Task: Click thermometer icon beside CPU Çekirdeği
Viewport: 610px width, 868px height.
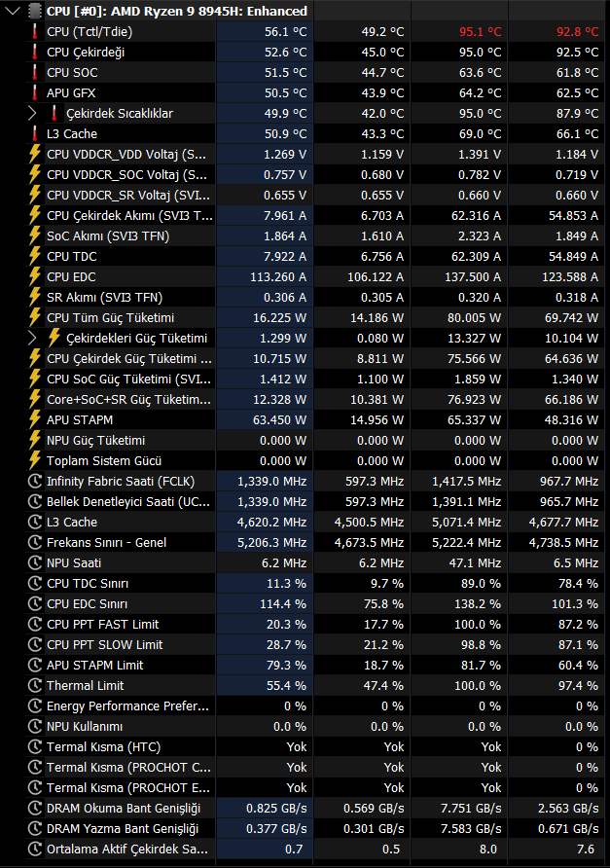Action: [x=34, y=52]
